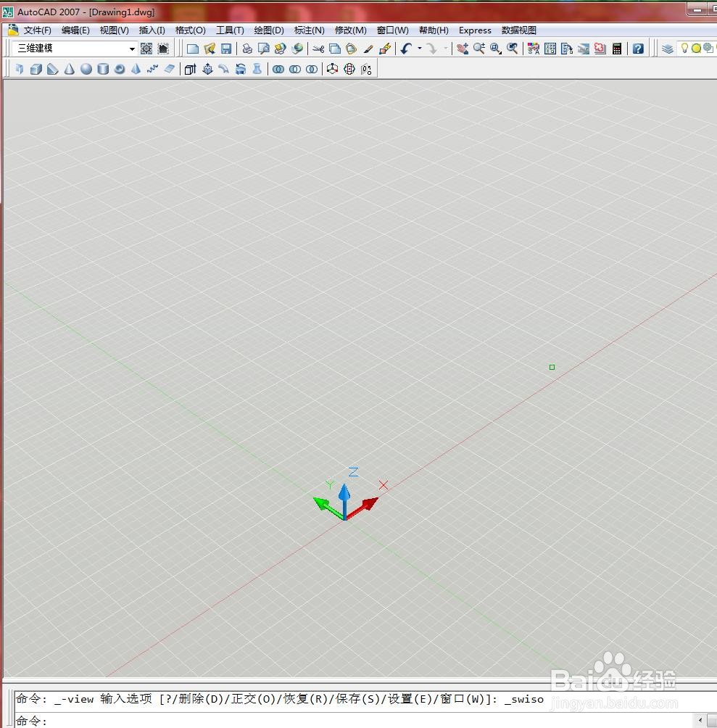Open the 视图(V) menu
Image resolution: width=717 pixels, height=728 pixels.
(x=114, y=30)
